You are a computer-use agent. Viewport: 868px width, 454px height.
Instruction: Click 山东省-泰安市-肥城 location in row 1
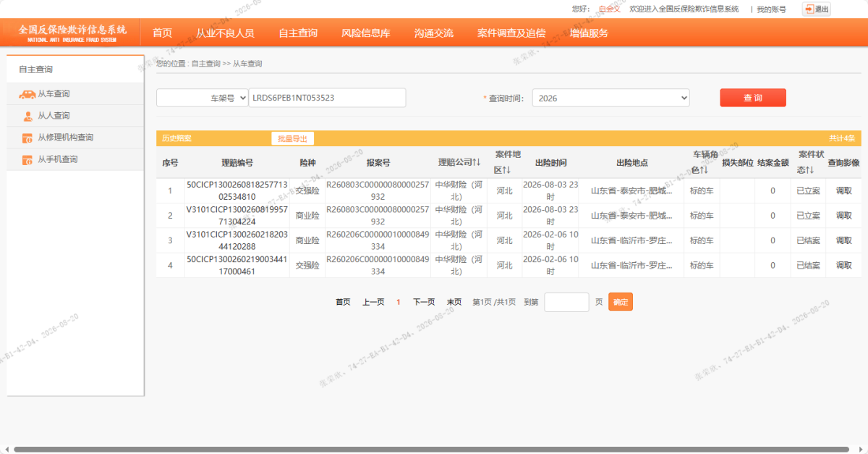(631, 191)
